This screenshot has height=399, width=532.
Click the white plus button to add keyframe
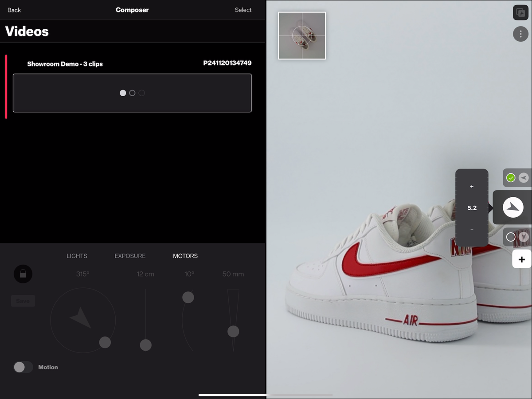coord(521,259)
